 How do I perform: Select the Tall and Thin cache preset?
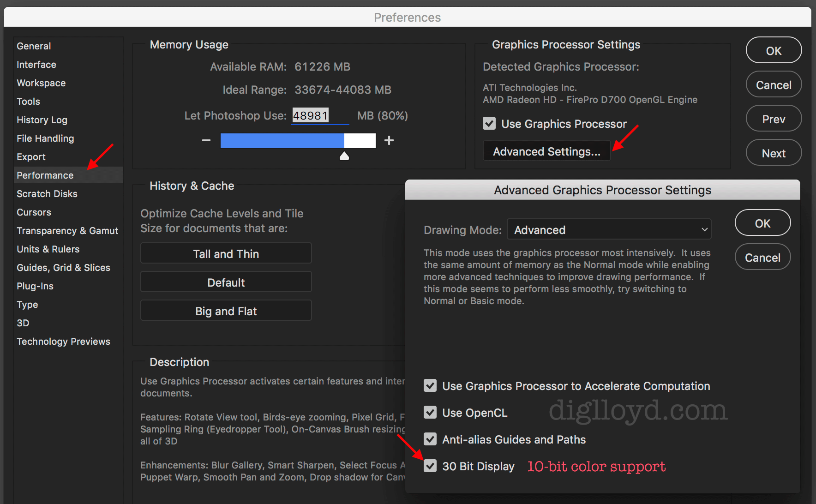(226, 253)
